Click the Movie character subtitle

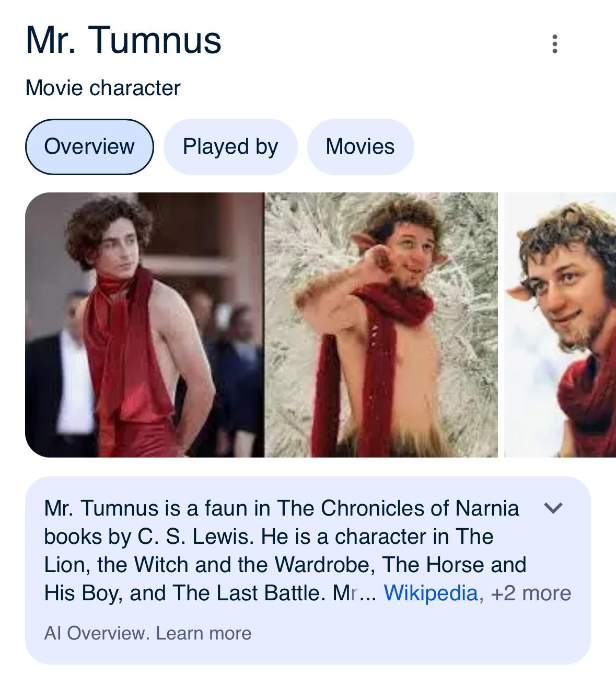pos(103,88)
